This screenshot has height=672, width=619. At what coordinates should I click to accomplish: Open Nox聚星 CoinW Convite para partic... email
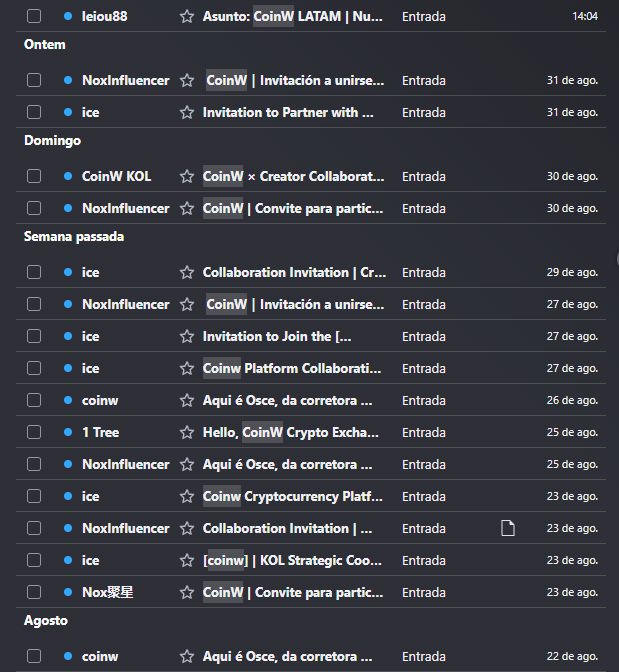click(x=293, y=592)
